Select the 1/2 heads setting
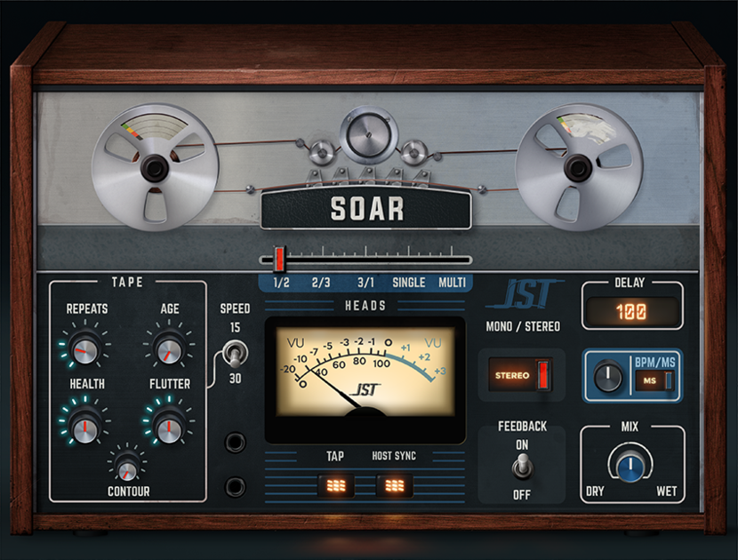 coord(282,283)
